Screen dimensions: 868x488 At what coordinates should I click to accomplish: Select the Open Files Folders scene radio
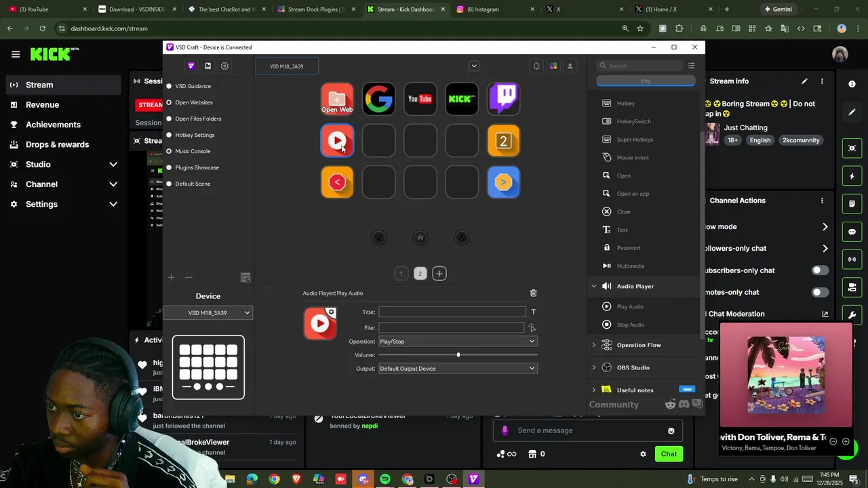point(169,119)
